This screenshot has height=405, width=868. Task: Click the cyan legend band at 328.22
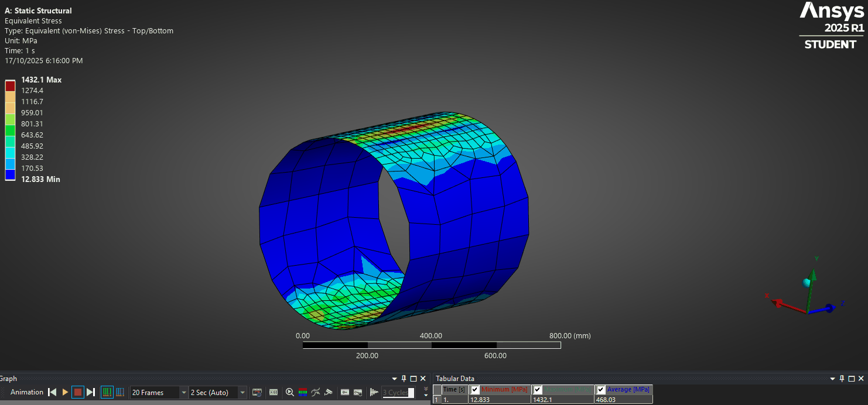tap(10, 152)
